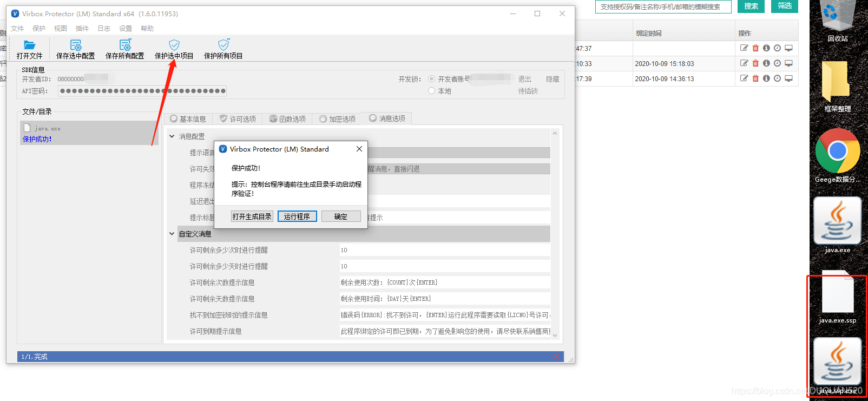Switch to the 函数选项 tab
This screenshot has height=401, width=868.
click(x=287, y=119)
